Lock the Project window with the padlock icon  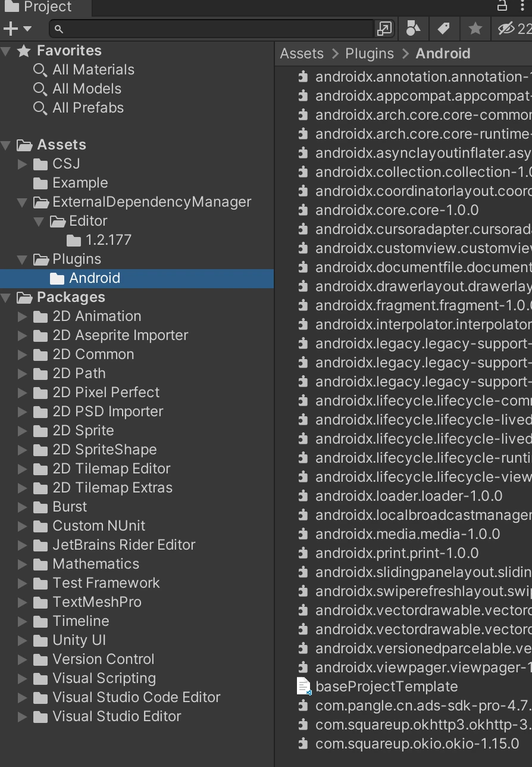point(502,6)
